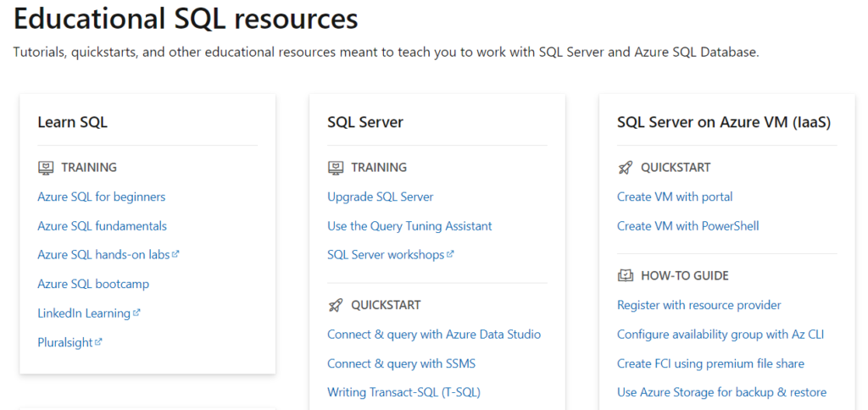Open Create VM with portal quickstart

coord(675,197)
